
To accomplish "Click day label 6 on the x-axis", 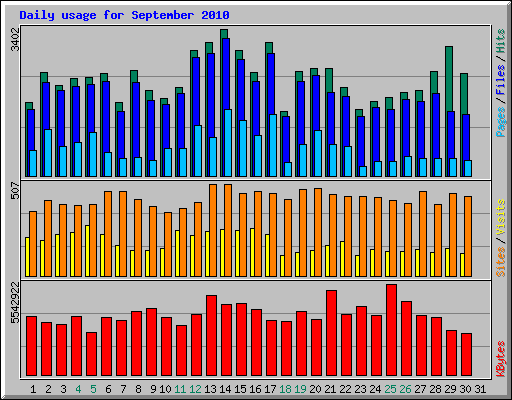I will pos(108,389).
